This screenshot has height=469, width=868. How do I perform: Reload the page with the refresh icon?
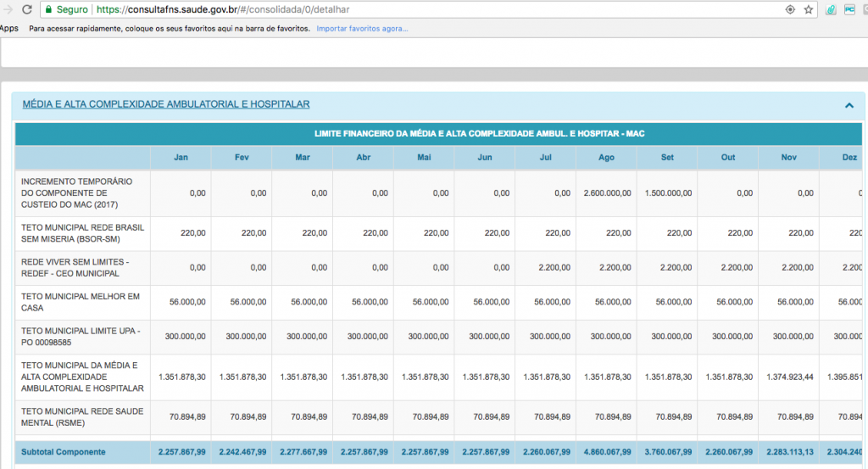[x=26, y=9]
